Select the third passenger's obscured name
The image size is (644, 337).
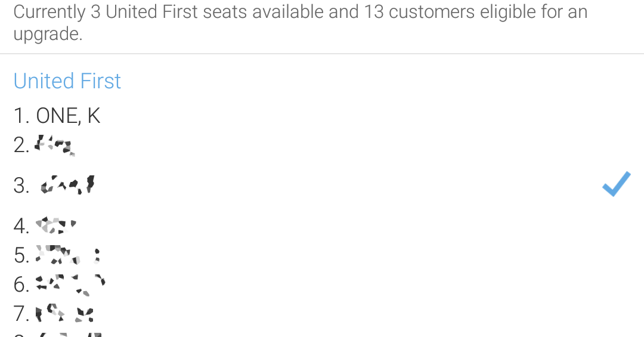coord(68,184)
